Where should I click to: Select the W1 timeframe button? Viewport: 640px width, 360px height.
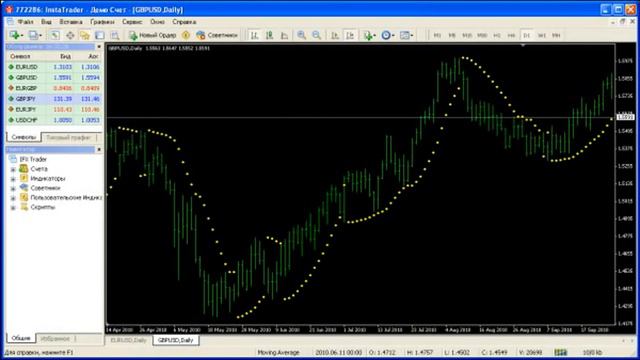click(542, 36)
